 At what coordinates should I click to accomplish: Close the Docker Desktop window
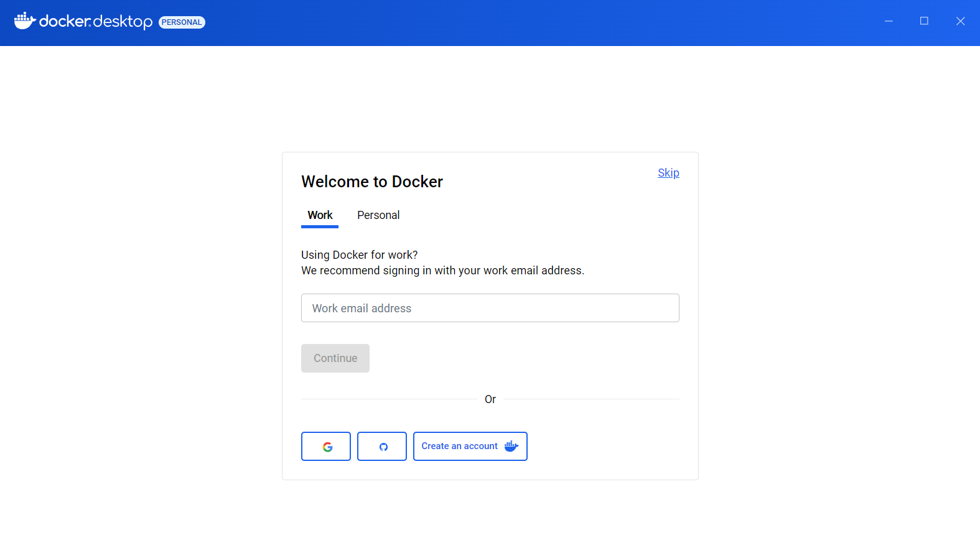pos(960,21)
